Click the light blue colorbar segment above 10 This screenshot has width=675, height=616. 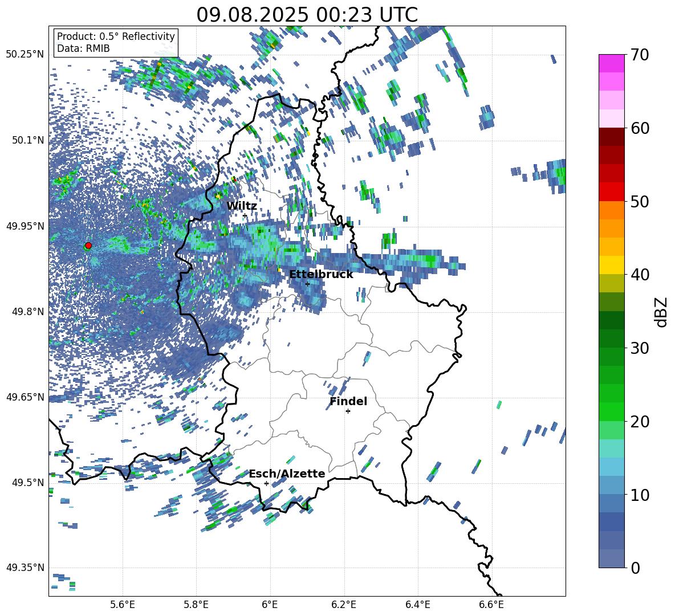[x=611, y=467]
